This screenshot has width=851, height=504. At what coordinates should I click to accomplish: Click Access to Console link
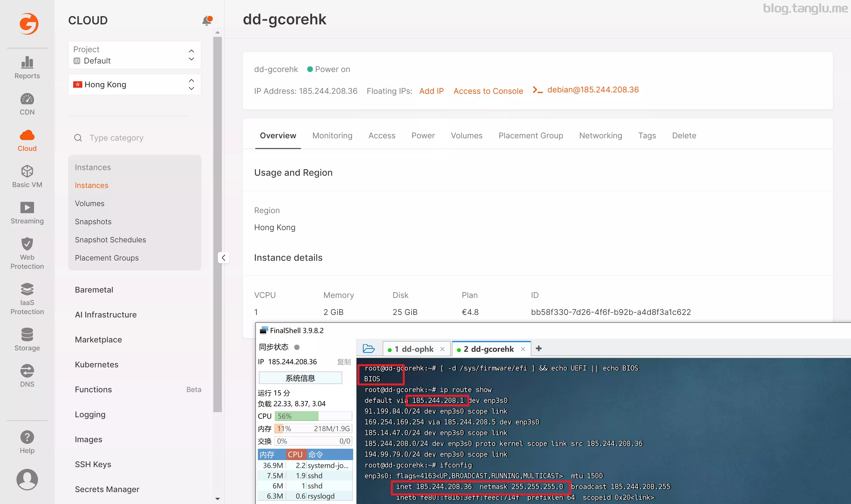click(x=488, y=91)
